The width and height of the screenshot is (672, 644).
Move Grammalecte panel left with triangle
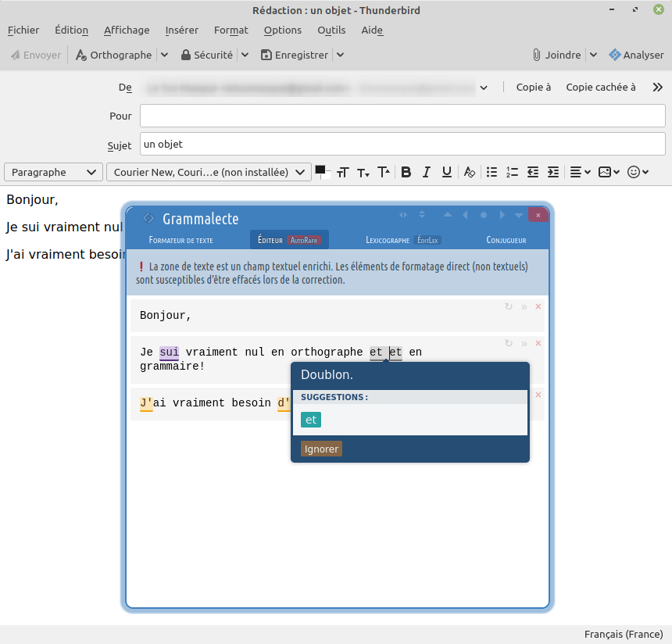click(x=466, y=215)
